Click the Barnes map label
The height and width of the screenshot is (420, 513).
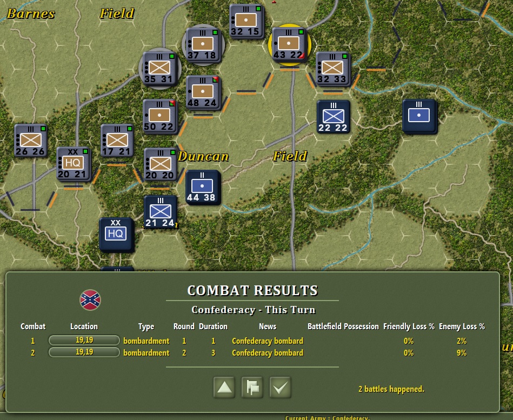pos(31,14)
